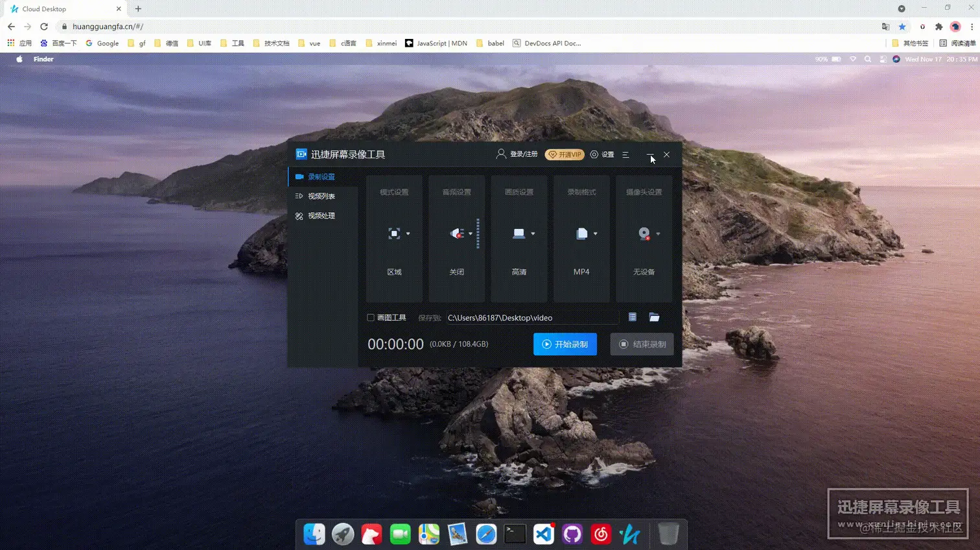Click the 区域 mode label
Image resolution: width=980 pixels, height=550 pixels.
click(394, 272)
